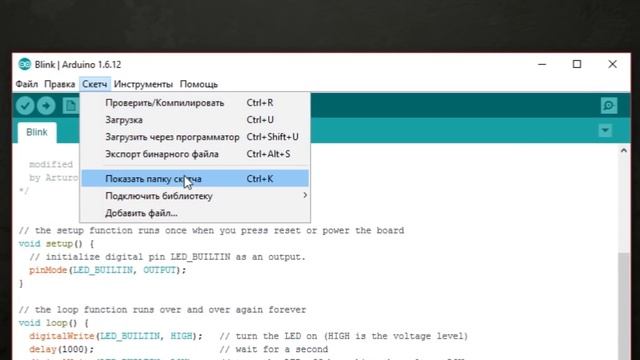The width and height of the screenshot is (640, 360).
Task: Select Добавить файл... entry
Action: (195, 213)
